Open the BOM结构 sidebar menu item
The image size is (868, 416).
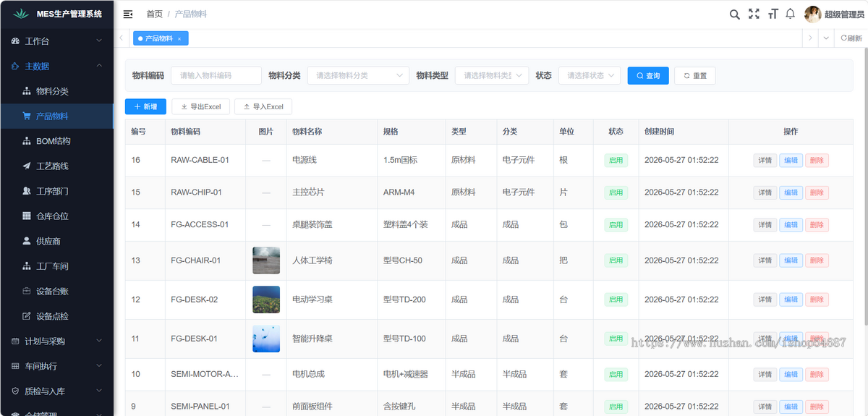(56, 141)
